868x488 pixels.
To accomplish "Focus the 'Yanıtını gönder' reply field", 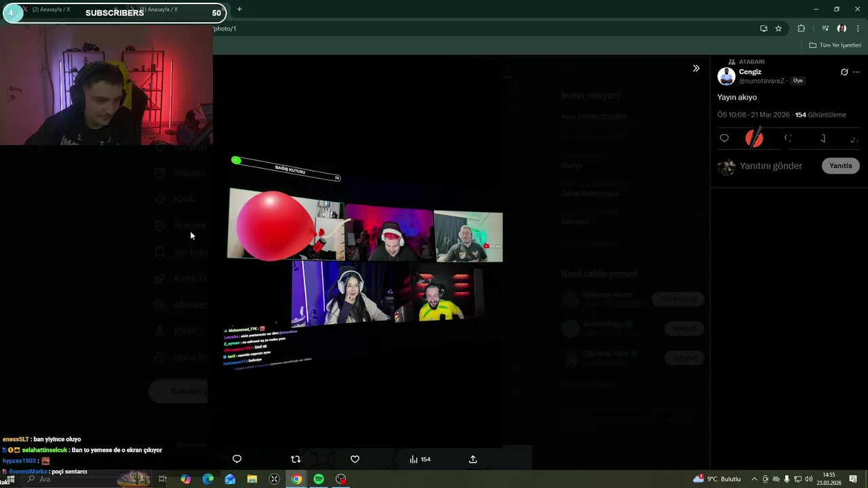I will pos(771,166).
